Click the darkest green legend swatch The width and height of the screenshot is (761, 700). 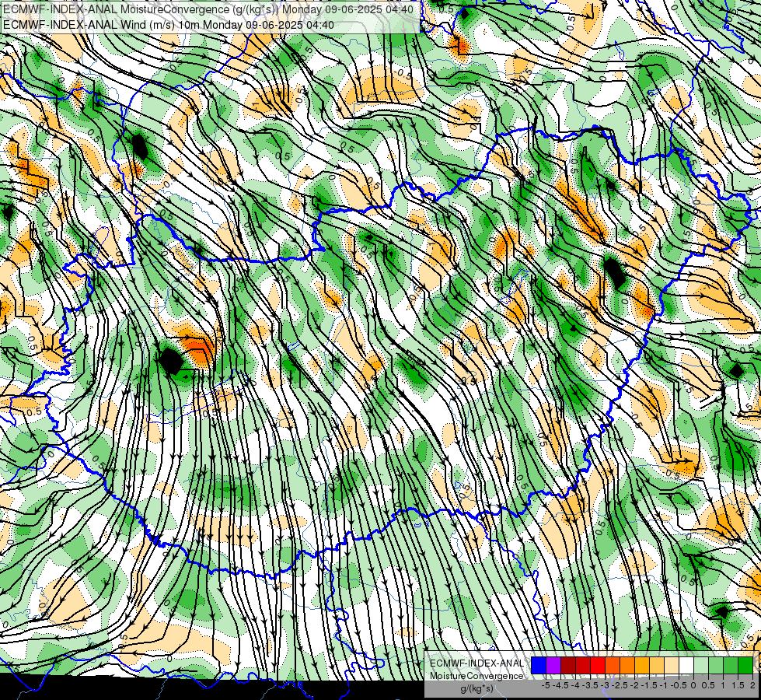click(x=745, y=665)
